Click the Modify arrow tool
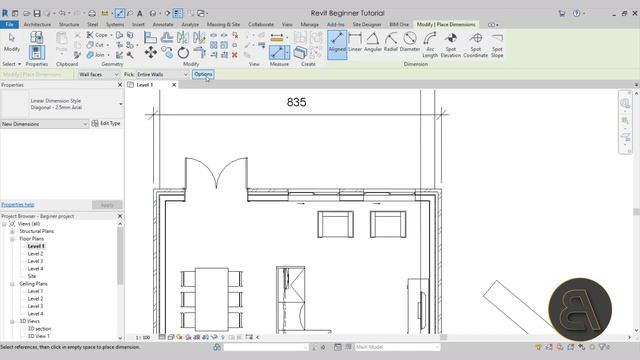Screen dimensions: 640x360 point(12,42)
